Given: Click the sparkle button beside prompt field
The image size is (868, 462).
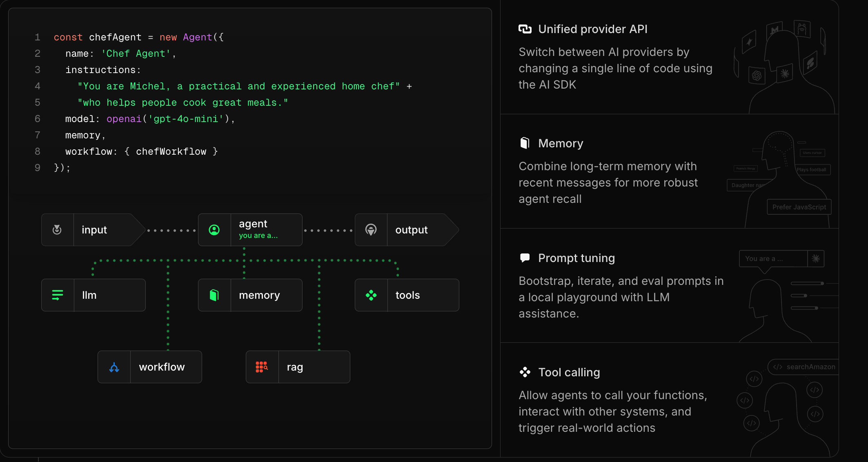Looking at the screenshot, I should pos(816,259).
